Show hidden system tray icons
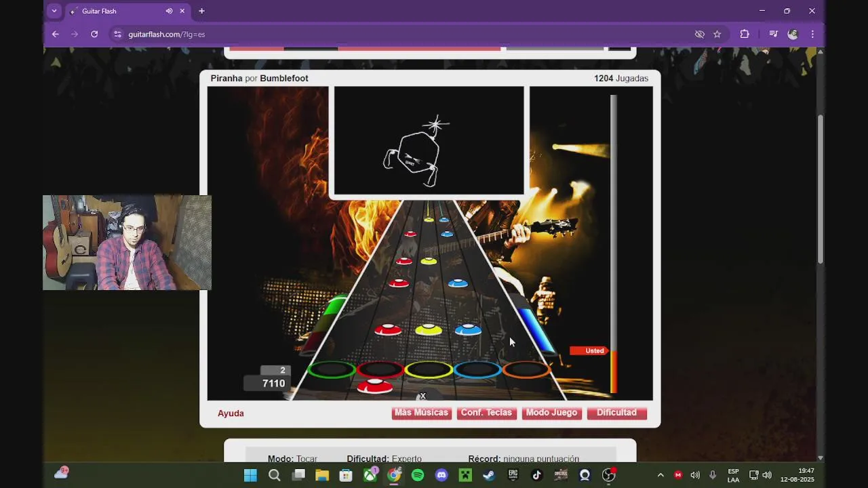This screenshot has width=868, height=488. [660, 475]
